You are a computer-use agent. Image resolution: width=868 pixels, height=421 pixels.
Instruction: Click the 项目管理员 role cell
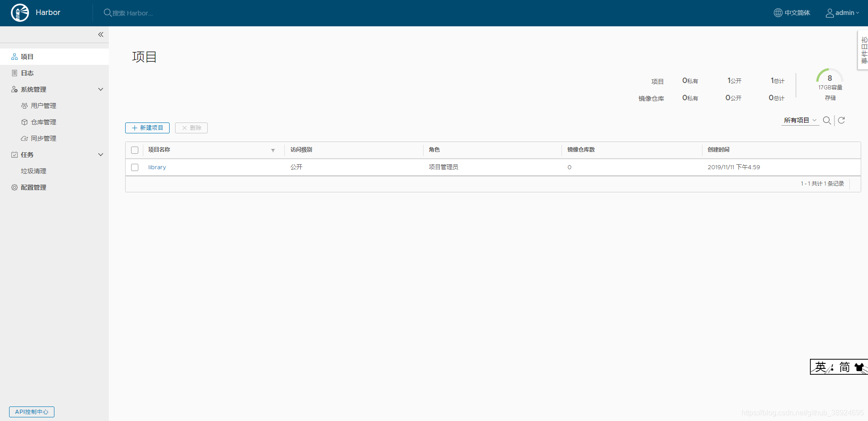444,167
